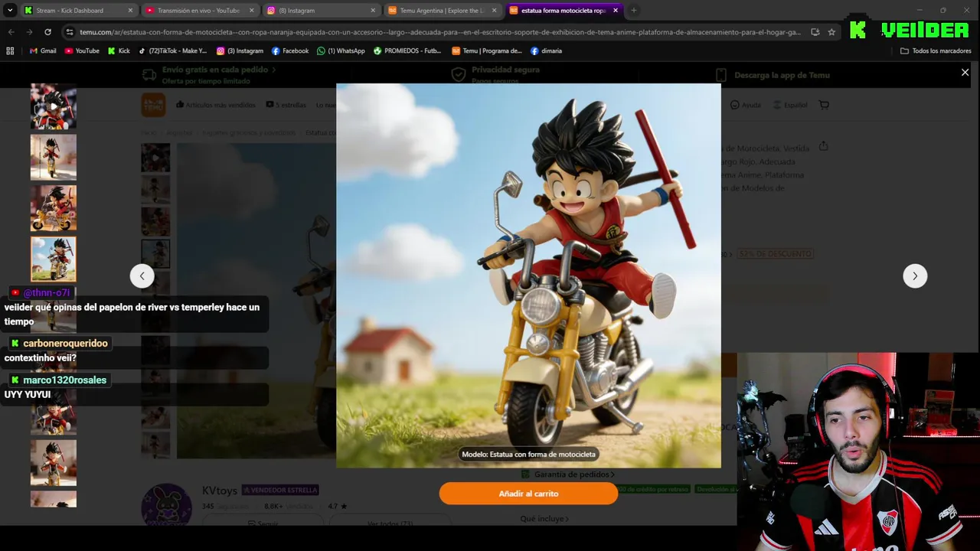The height and width of the screenshot is (551, 980).
Task: Open the Temu shopping cart
Action: pos(824,105)
